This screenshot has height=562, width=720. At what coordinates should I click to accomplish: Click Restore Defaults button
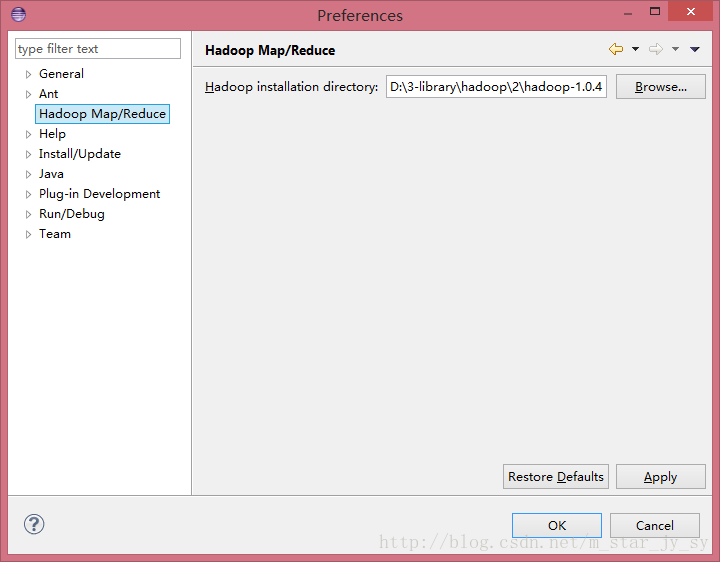[x=556, y=477]
